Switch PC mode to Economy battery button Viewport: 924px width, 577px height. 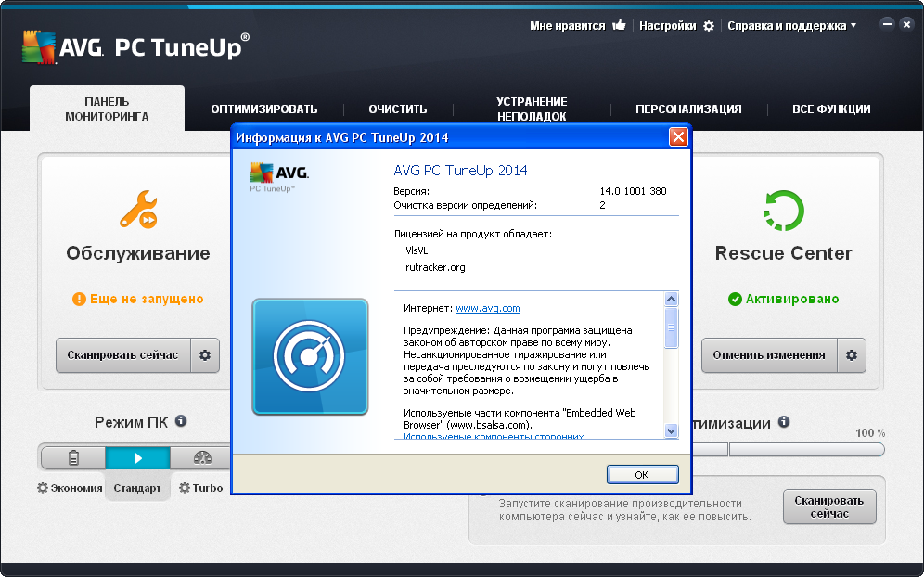(73, 458)
